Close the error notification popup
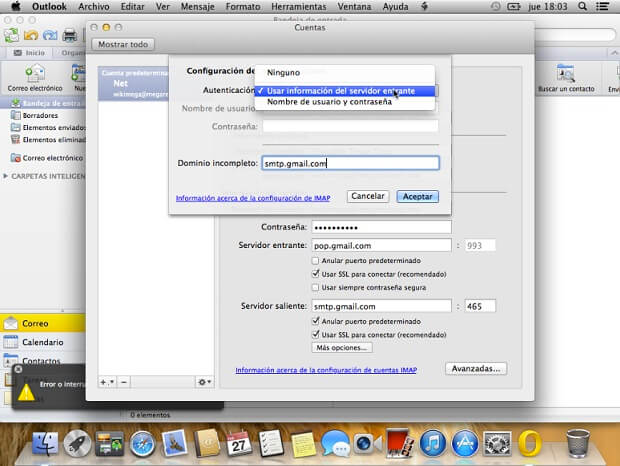Screen dimensions: 620x466 pyautogui.click(x=18, y=369)
